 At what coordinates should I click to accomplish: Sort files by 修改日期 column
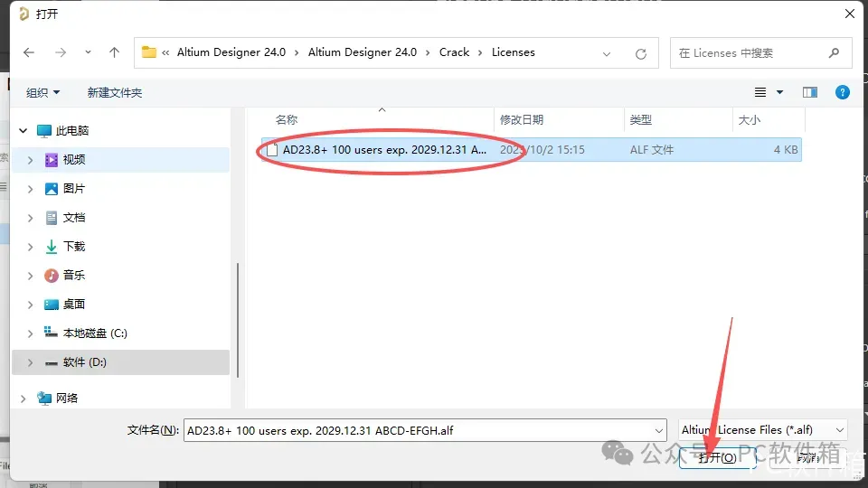point(522,120)
